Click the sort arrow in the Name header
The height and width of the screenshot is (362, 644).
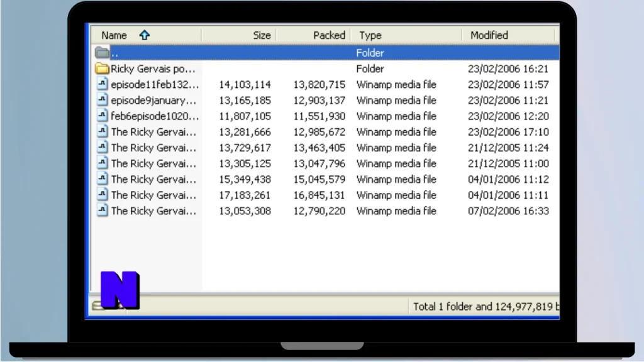coord(144,35)
